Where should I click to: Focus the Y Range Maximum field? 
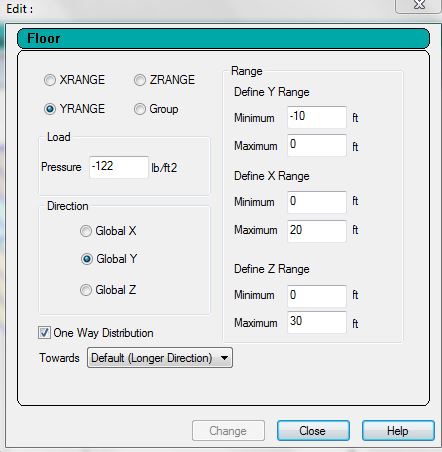pyautogui.click(x=317, y=145)
